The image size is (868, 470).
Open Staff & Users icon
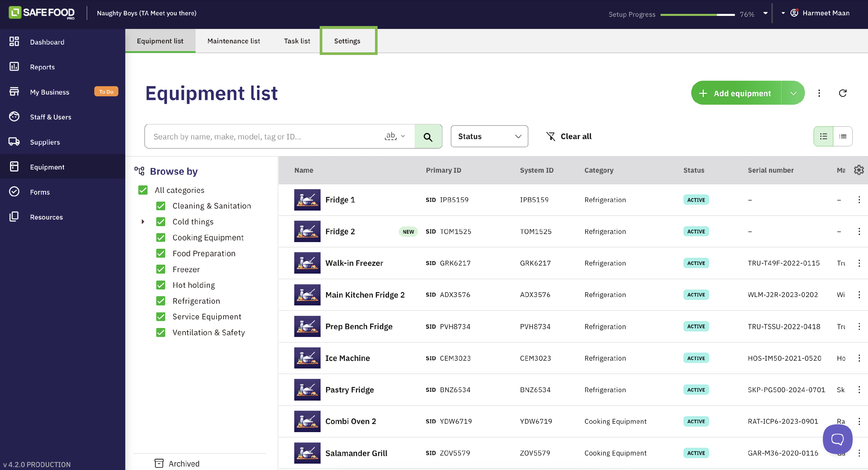point(14,117)
